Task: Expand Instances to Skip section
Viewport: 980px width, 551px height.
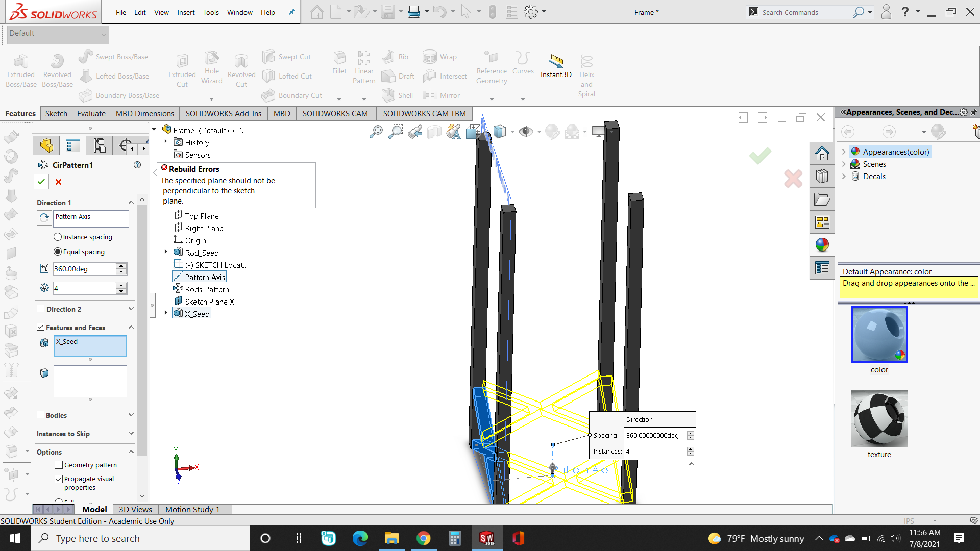Action: tap(131, 433)
